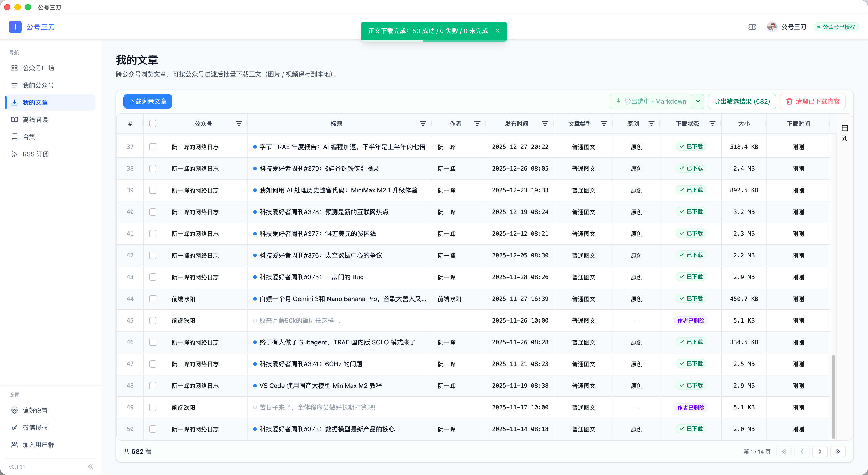Select all rows with header checkbox

[153, 123]
